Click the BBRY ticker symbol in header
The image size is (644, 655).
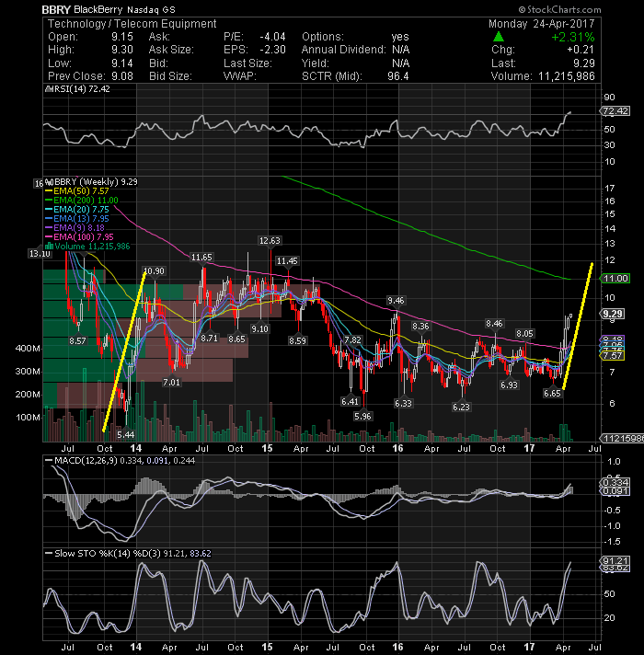click(56, 9)
